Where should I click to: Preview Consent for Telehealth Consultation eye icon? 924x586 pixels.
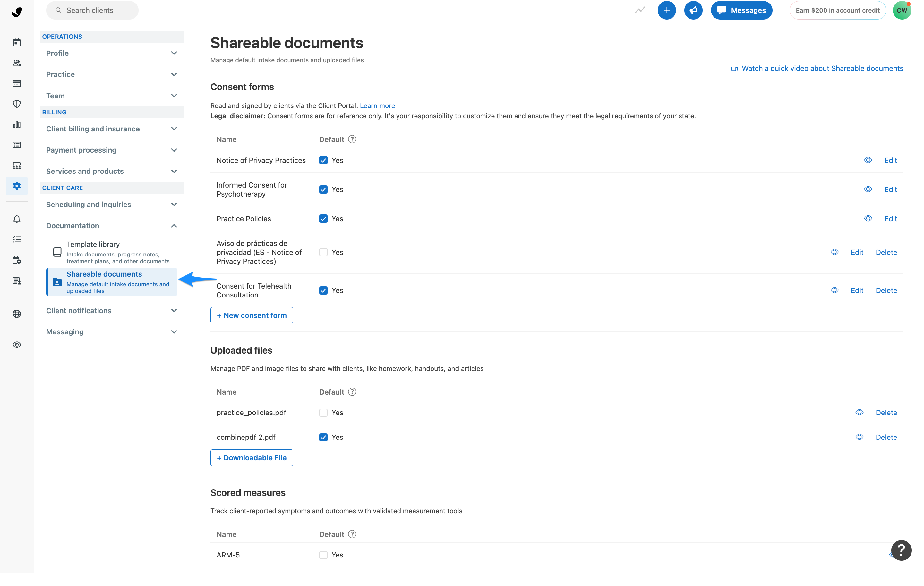834,290
